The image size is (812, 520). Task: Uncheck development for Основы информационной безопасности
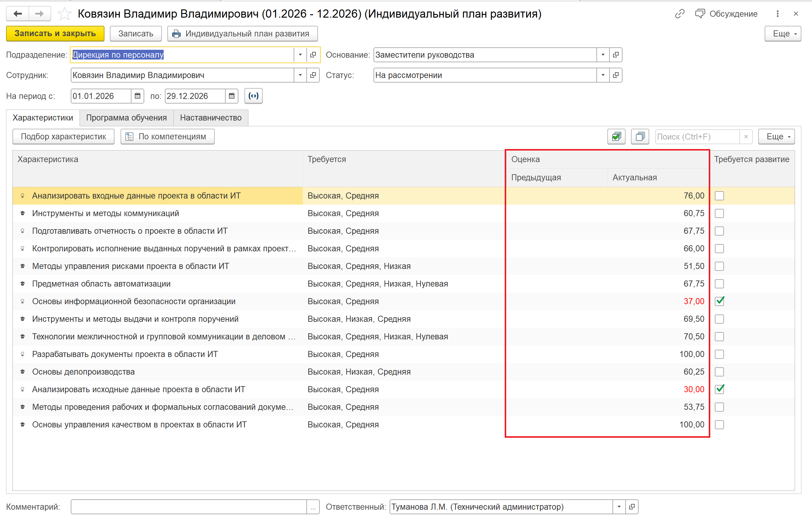point(719,301)
